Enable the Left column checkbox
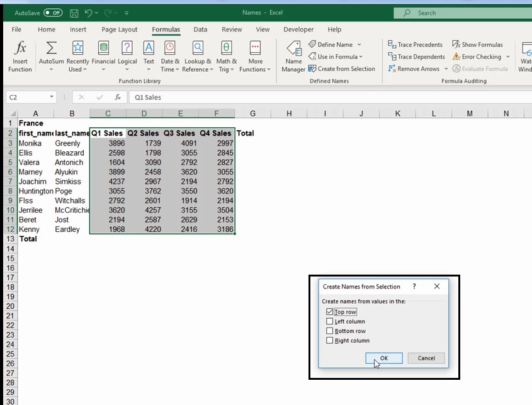 329,321
